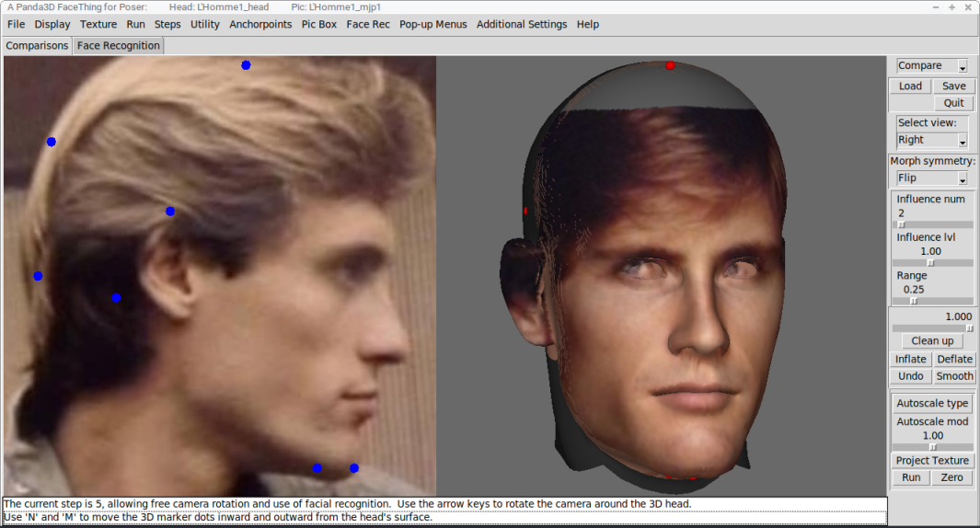Click the Save button
This screenshot has height=528, width=980.
[x=953, y=86]
